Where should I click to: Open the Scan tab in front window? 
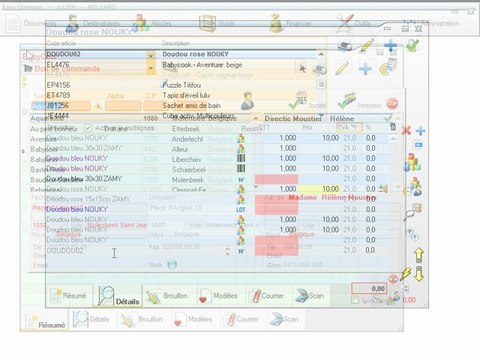point(310,296)
